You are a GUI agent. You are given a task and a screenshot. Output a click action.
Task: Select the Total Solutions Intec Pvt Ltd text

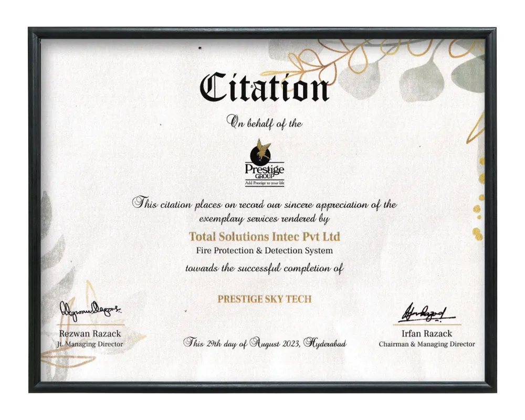tap(265, 236)
